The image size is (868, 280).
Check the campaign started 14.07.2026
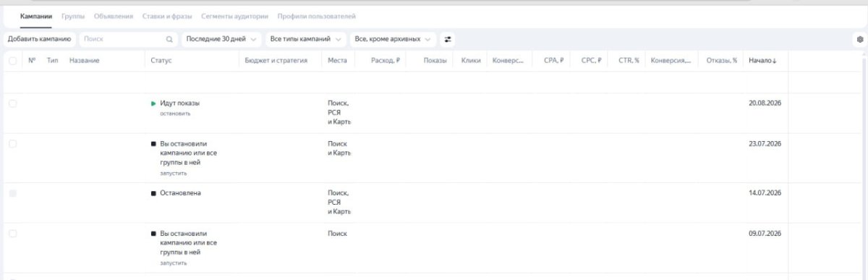tap(12, 193)
